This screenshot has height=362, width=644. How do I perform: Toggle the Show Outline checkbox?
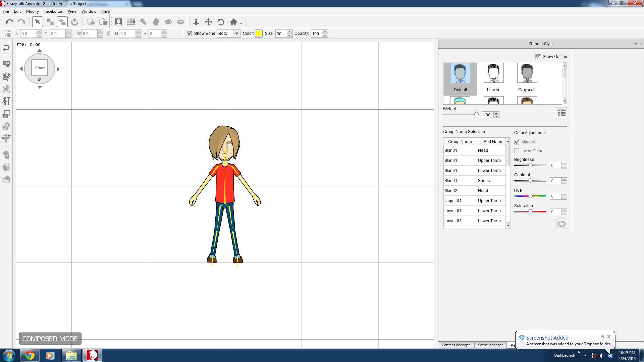click(x=538, y=56)
